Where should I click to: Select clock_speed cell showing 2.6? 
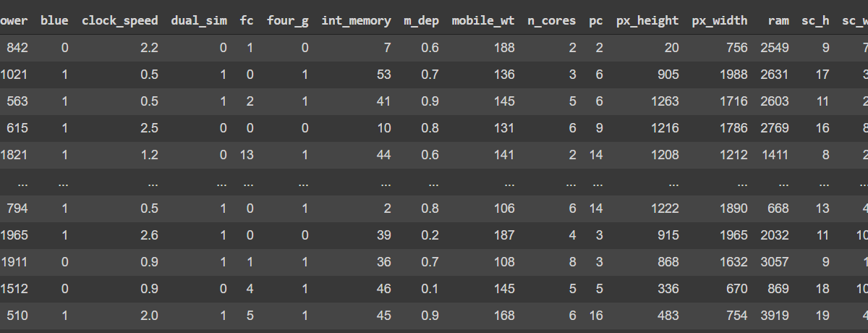tap(150, 235)
